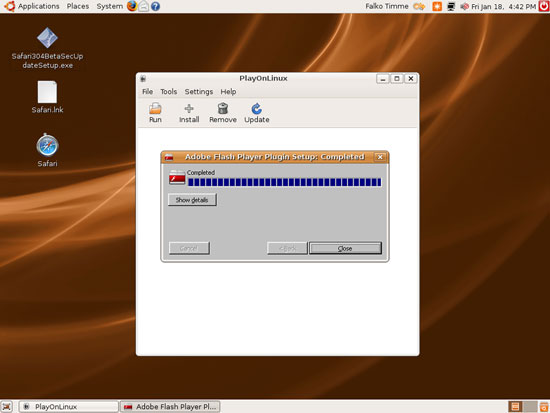The height and width of the screenshot is (413, 550).
Task: Click PlayOnLinux window menu icon in title bar
Action: pyautogui.click(x=143, y=79)
